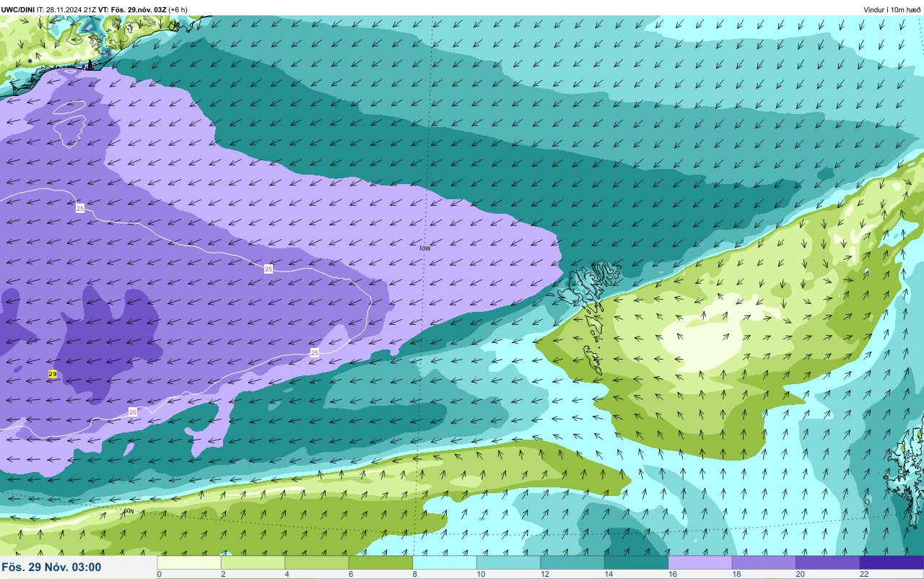The width and height of the screenshot is (924, 579).
Task: Select the 4–6 m/s green legend swatch
Action: click(317, 562)
